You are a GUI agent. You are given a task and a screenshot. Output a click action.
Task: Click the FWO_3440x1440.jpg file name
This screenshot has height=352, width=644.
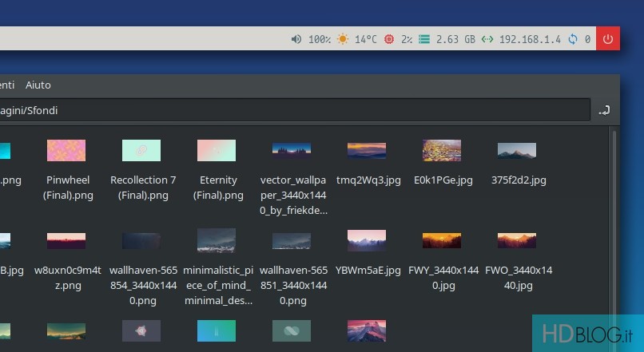[519, 278]
